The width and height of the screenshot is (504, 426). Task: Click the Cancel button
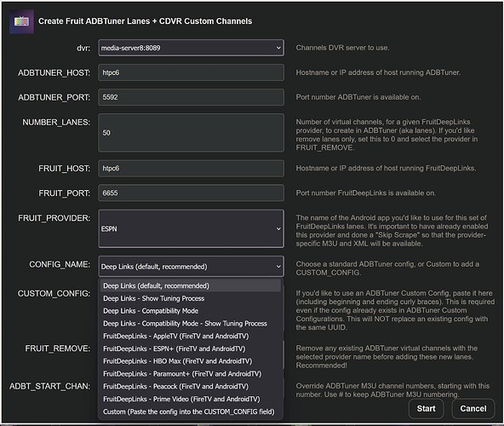pos(473,409)
